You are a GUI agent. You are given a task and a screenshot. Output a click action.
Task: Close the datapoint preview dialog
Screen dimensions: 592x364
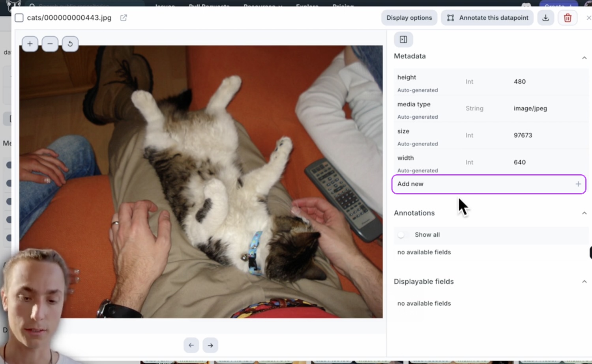tap(588, 18)
